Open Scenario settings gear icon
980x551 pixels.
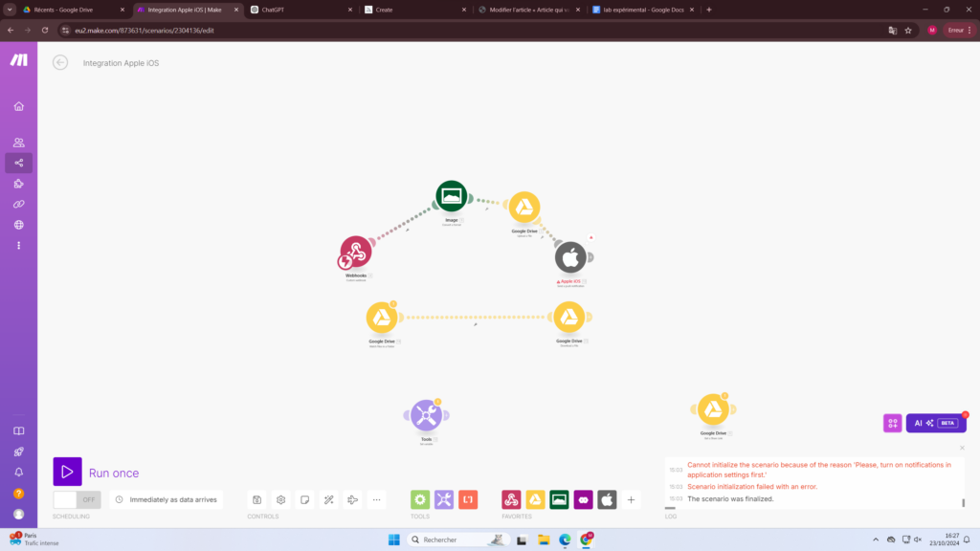tap(280, 499)
